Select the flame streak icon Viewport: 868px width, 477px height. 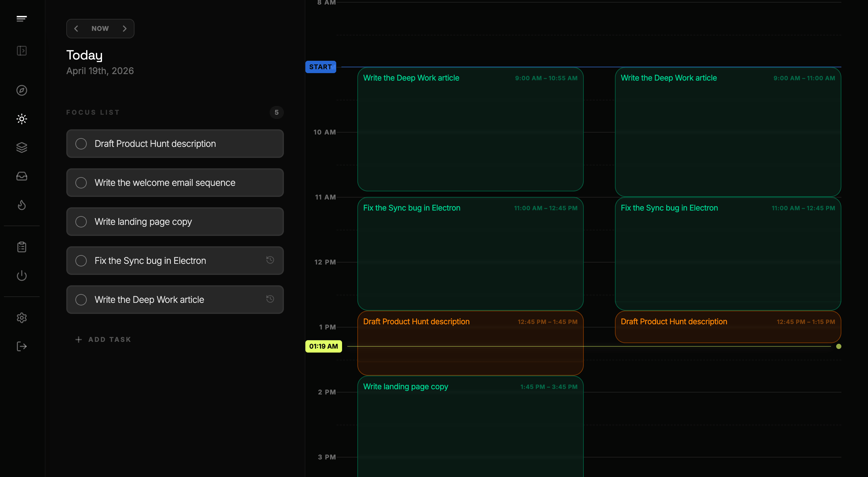21,205
